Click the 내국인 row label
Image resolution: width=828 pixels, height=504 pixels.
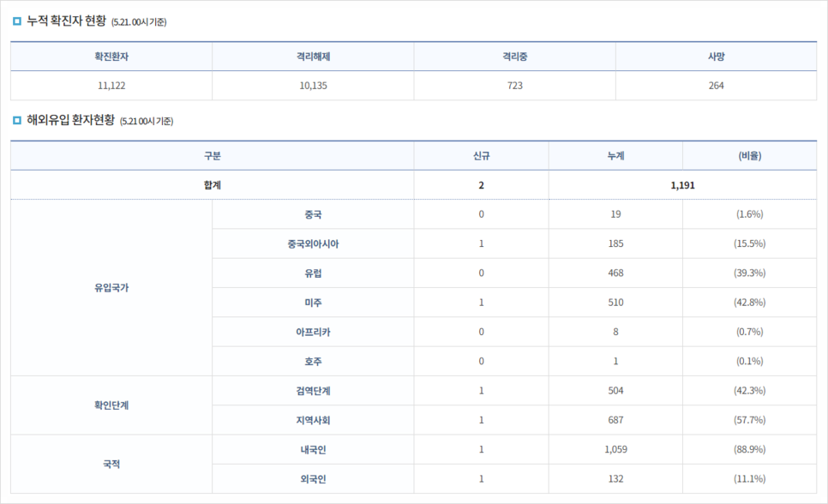[x=313, y=450]
